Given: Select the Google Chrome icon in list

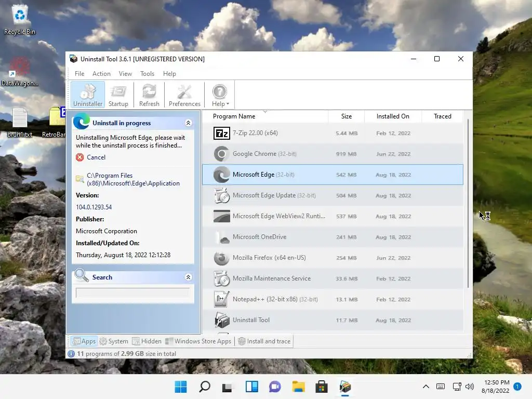Looking at the screenshot, I should 221,154.
